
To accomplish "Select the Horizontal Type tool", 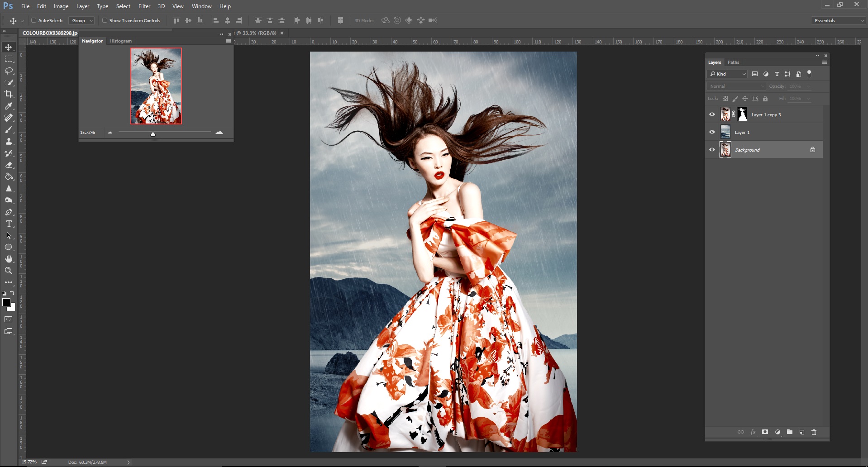I will pyautogui.click(x=9, y=224).
